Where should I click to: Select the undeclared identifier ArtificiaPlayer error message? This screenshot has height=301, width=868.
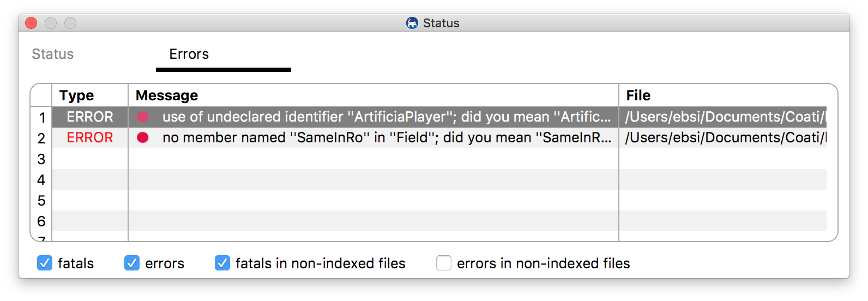(387, 117)
